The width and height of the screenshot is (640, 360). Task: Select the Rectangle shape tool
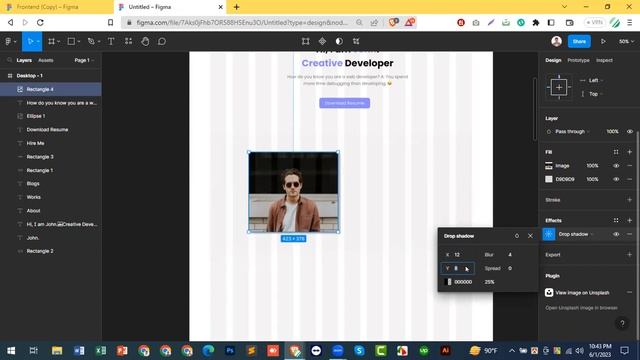[71, 41]
